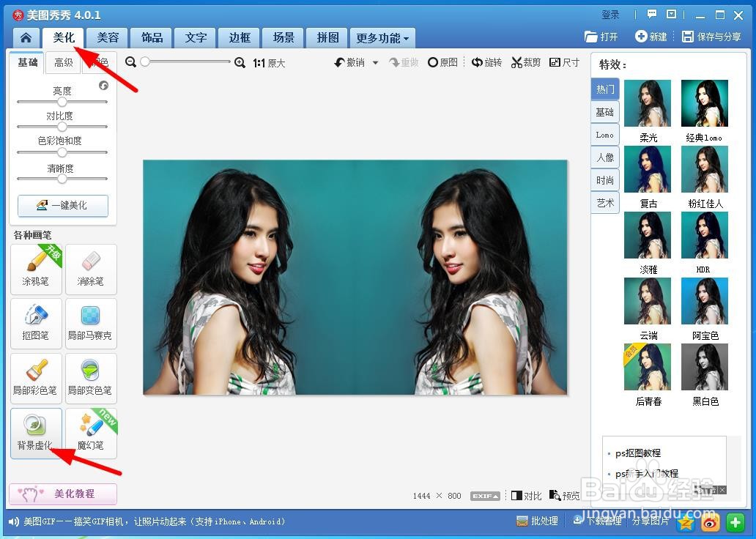Screen dimensions: 756x539
Task: Click the 清晰度 sharpness slider handle
Action: point(62,179)
